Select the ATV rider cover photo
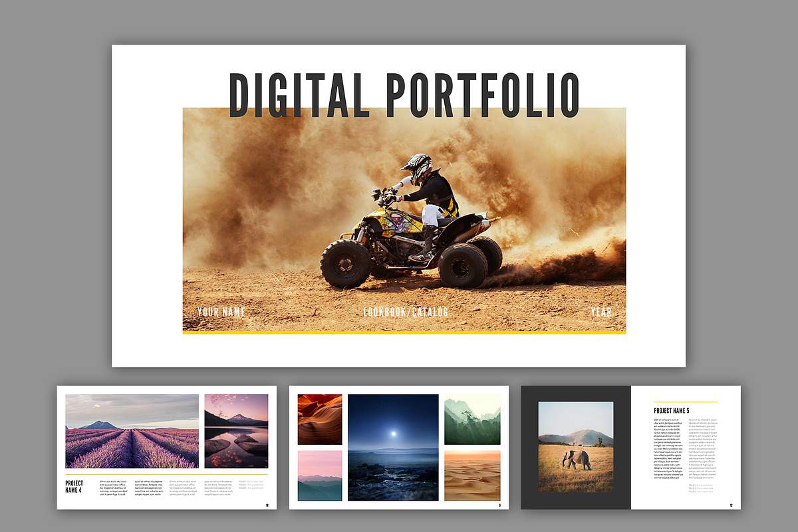This screenshot has width=798, height=532. point(404,219)
